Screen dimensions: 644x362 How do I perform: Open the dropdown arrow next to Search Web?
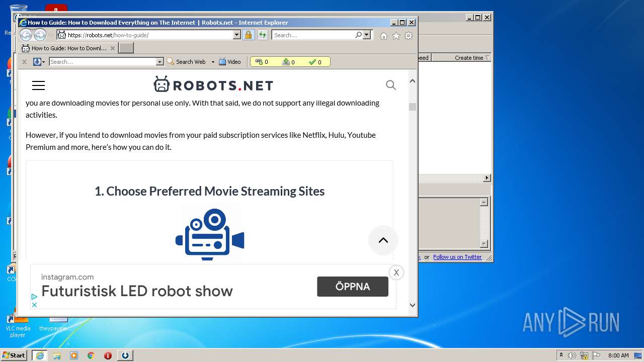213,62
